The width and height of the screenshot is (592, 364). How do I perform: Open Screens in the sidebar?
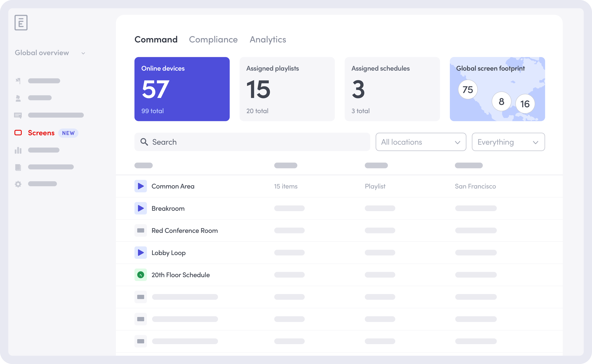point(41,133)
